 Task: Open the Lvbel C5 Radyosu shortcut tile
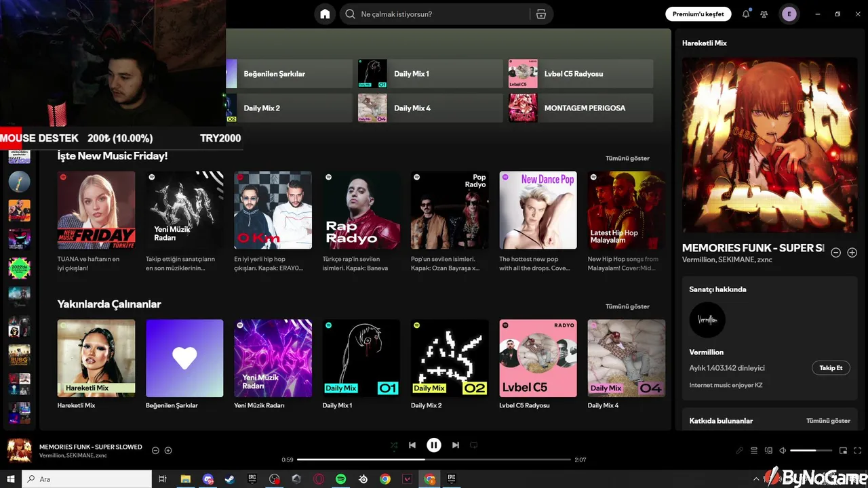580,73
